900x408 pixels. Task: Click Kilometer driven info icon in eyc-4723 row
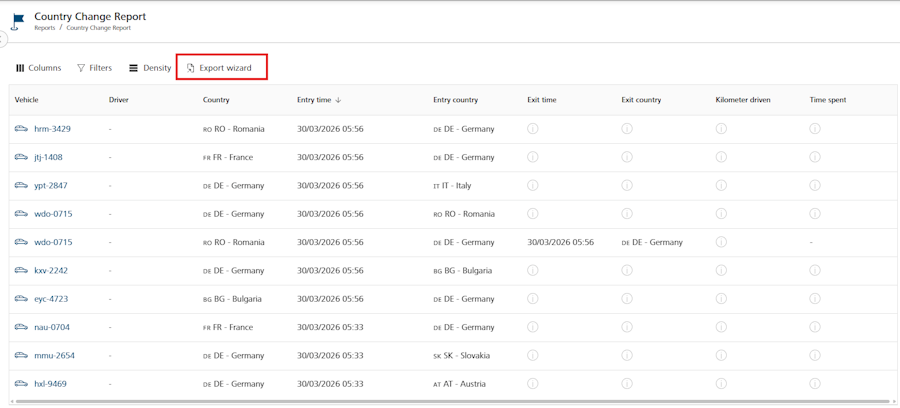click(721, 298)
